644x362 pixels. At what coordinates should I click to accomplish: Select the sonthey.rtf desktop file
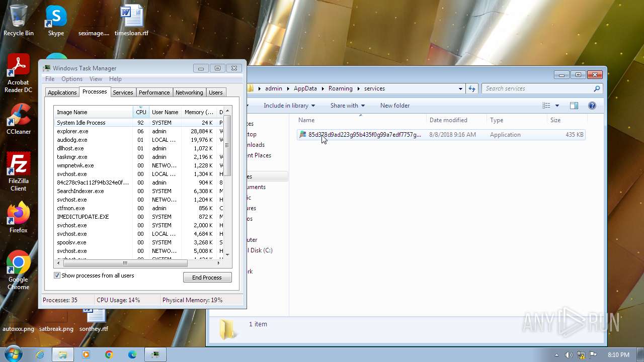point(94,320)
